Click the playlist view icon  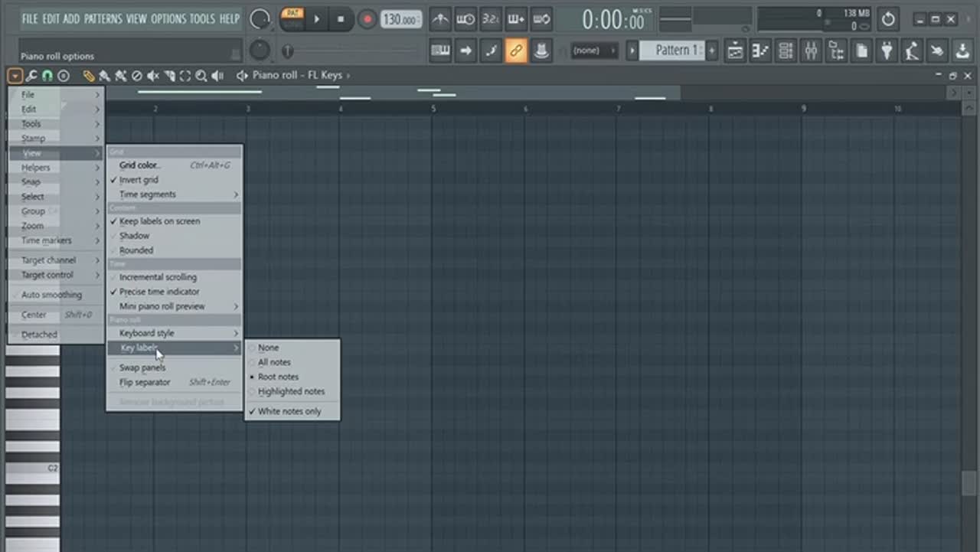tap(735, 51)
